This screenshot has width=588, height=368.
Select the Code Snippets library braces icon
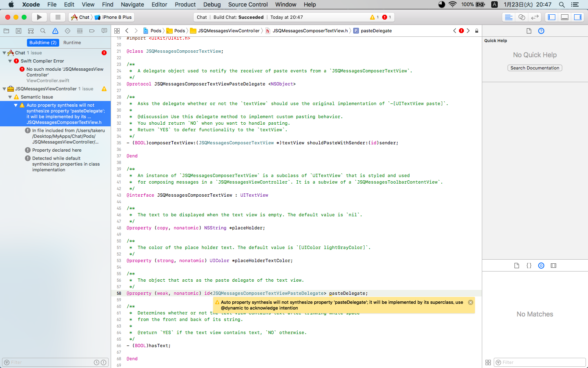coord(529,265)
